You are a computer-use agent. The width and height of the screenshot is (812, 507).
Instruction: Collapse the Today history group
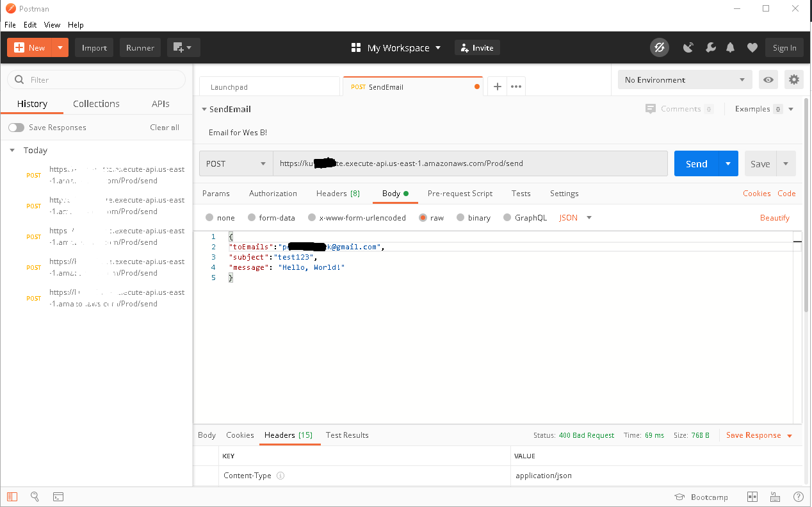[12, 151]
